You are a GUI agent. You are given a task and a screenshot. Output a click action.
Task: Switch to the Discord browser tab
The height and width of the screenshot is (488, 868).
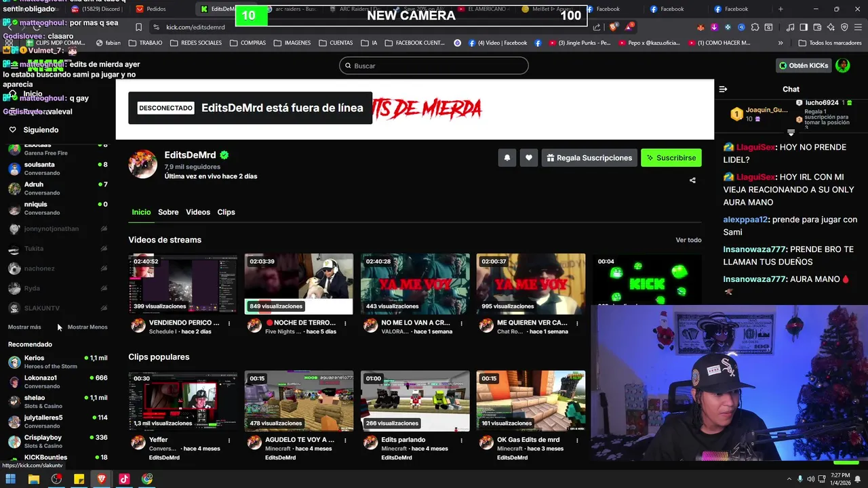tap(96, 9)
